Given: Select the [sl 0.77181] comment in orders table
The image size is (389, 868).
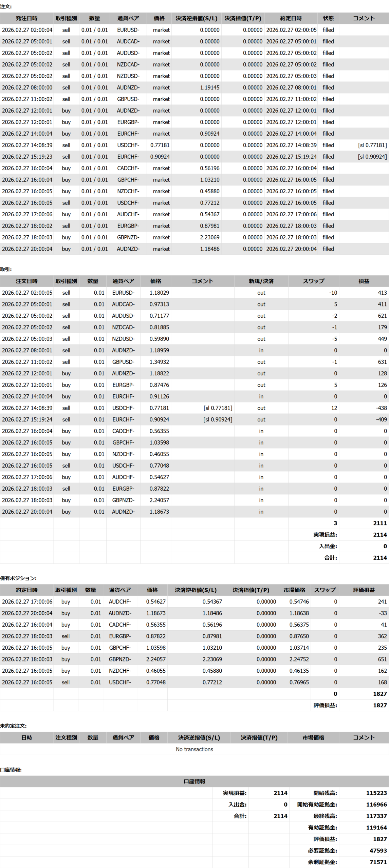Looking at the screenshot, I should pos(372,145).
